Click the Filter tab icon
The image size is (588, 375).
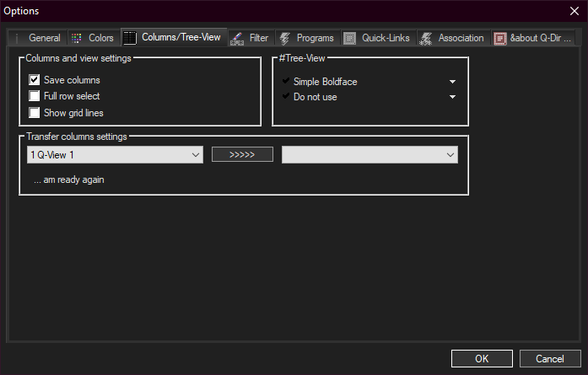[x=237, y=38]
